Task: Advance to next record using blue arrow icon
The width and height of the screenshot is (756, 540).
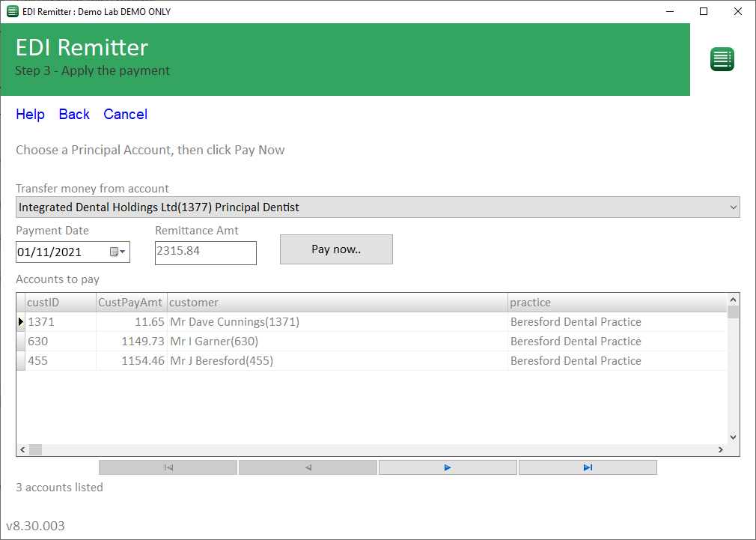Action: [x=447, y=467]
